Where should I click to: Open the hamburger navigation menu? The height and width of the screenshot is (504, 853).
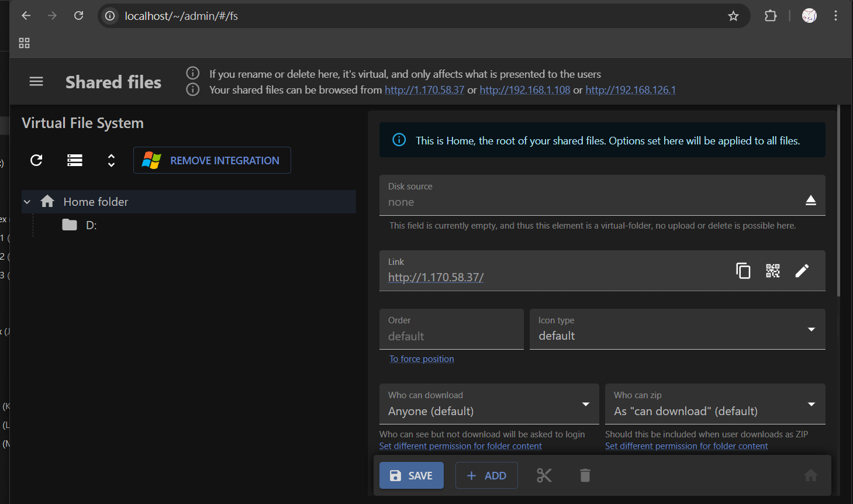pyautogui.click(x=36, y=82)
